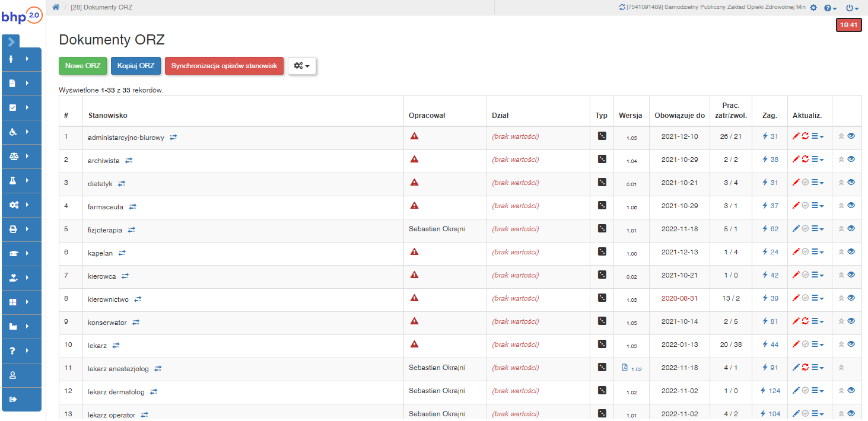This screenshot has width=868, height=421.
Task: Open the help question mark dropdown in top bar
Action: tap(831, 8)
